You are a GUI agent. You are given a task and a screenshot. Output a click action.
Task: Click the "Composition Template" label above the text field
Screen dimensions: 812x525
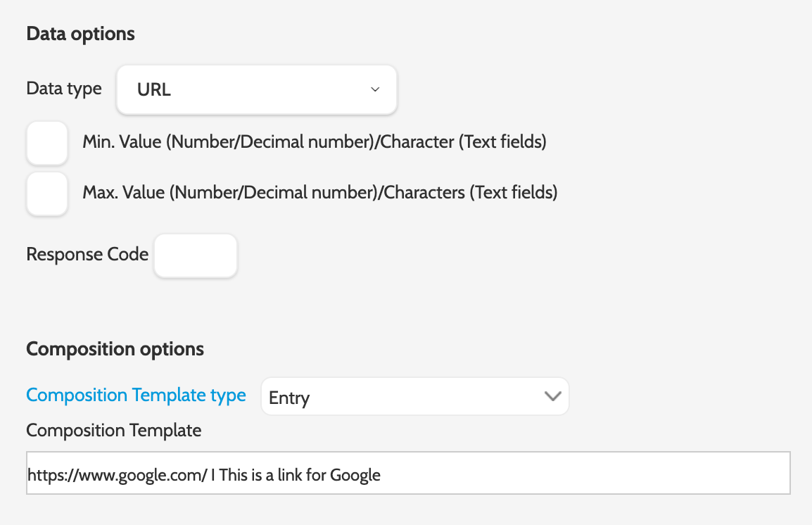click(x=113, y=430)
